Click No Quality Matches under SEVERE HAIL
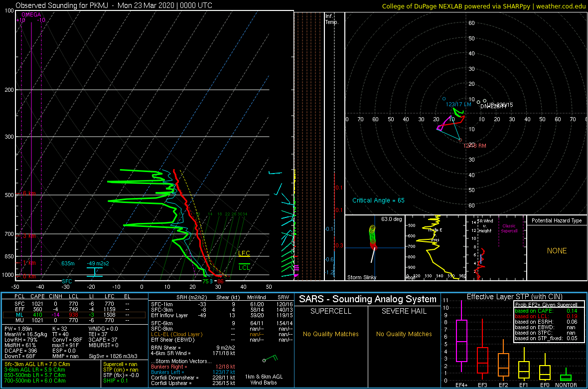The width and height of the screenshot is (588, 389). coord(404,334)
